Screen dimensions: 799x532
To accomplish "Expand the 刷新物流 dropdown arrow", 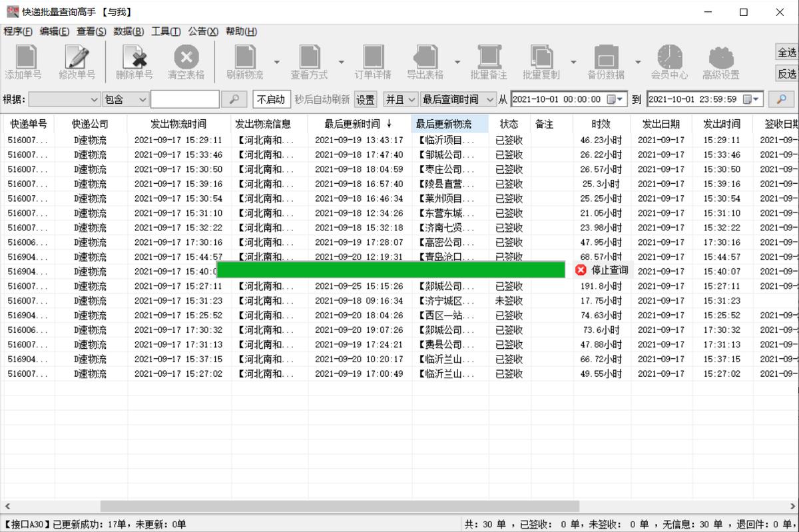I will click(277, 63).
